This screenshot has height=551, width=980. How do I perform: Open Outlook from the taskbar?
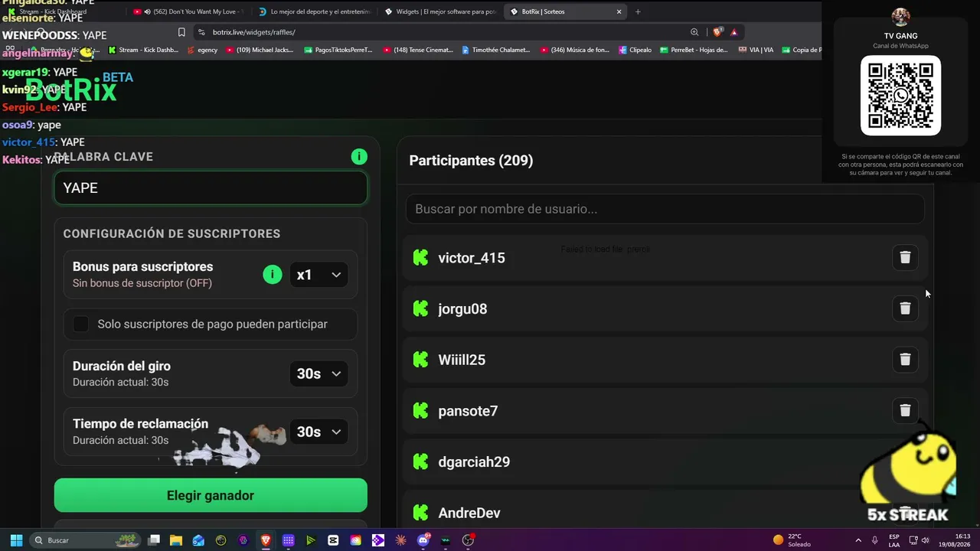[198, 540]
